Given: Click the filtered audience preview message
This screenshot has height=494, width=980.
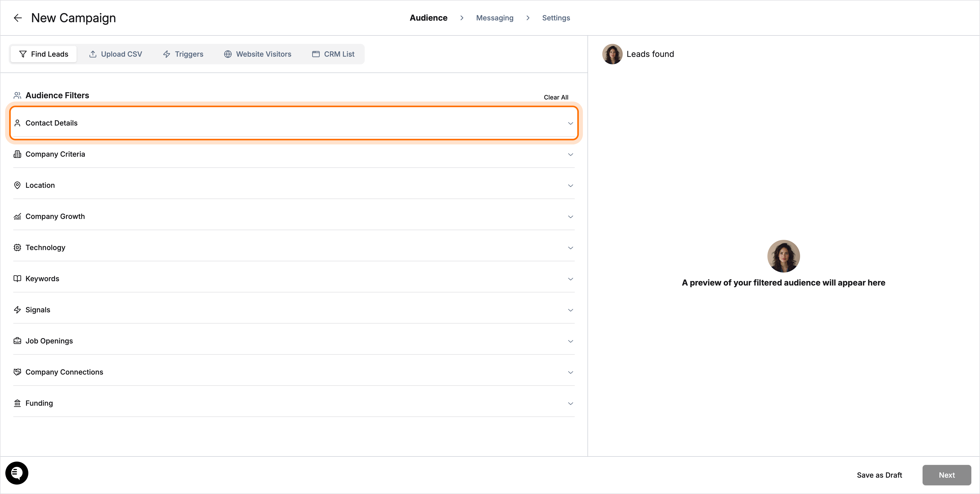Looking at the screenshot, I should [783, 282].
